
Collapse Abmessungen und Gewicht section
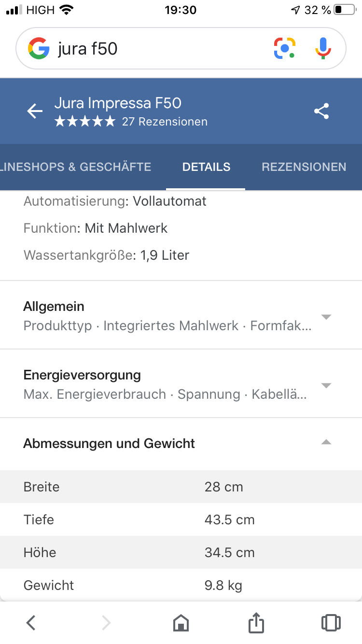[181, 443]
